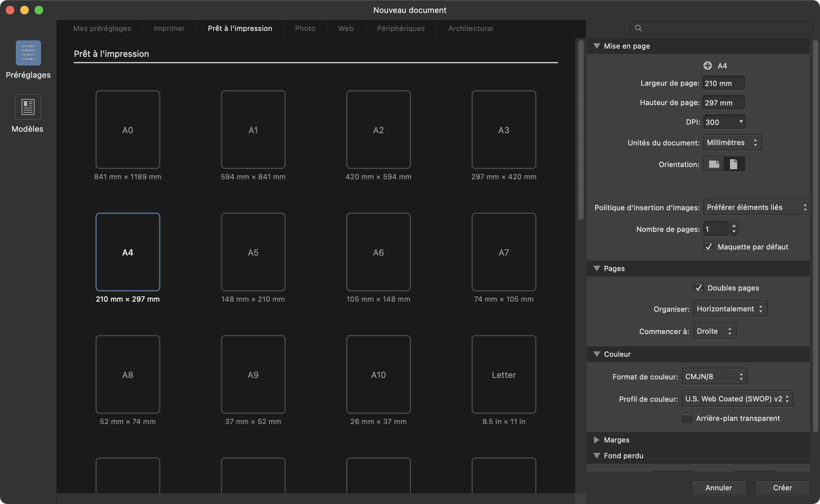Screen dimensions: 820x504
Task: Click the Nombre de pages field
Action: (x=716, y=229)
